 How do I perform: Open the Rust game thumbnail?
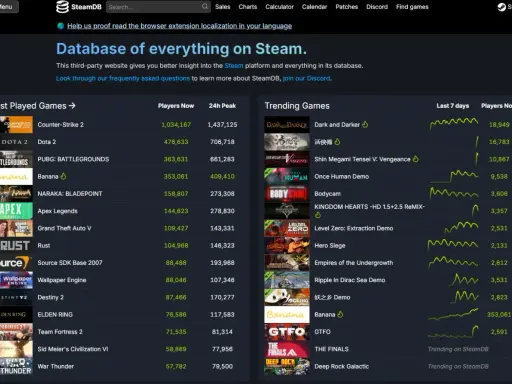(x=16, y=245)
